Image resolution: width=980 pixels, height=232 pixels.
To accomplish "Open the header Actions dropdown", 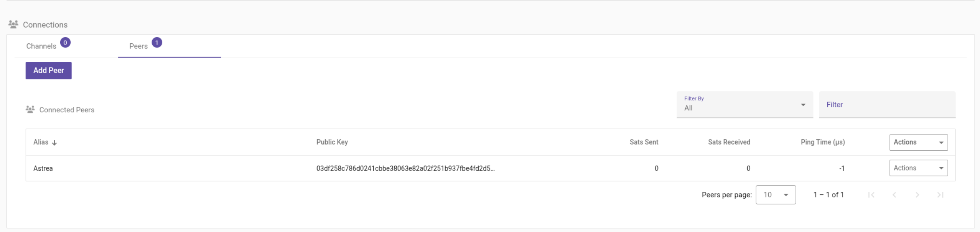I will (919, 142).
